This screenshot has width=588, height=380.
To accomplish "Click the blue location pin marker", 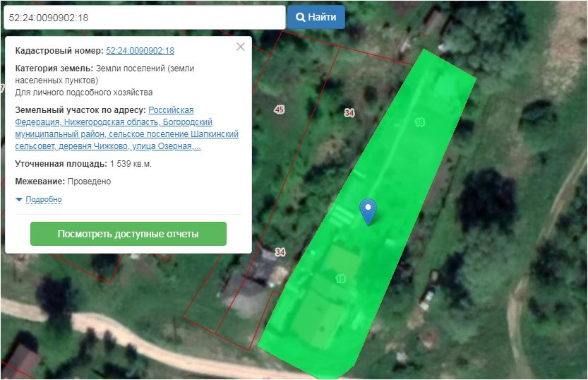I will point(368,210).
